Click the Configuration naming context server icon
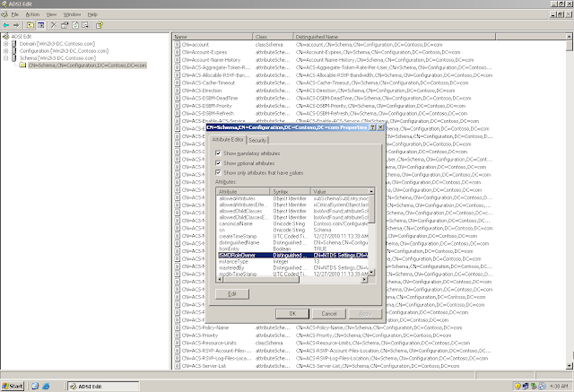This screenshot has width=574, height=392. coord(14,51)
